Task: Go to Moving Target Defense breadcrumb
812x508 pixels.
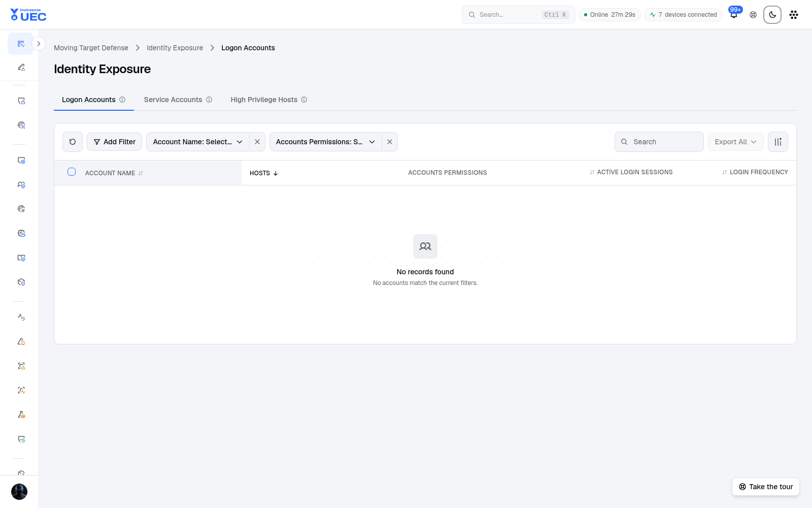Action: tap(91, 48)
